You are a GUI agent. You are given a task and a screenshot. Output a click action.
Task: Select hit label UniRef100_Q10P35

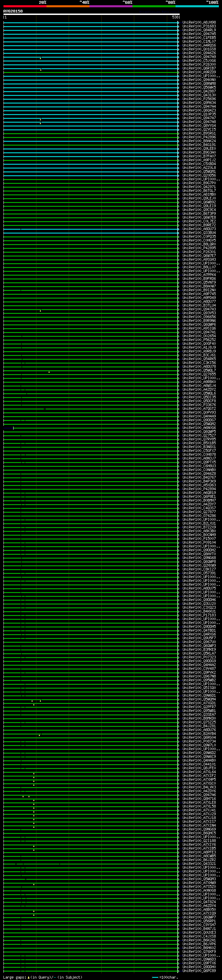coord(199,114)
